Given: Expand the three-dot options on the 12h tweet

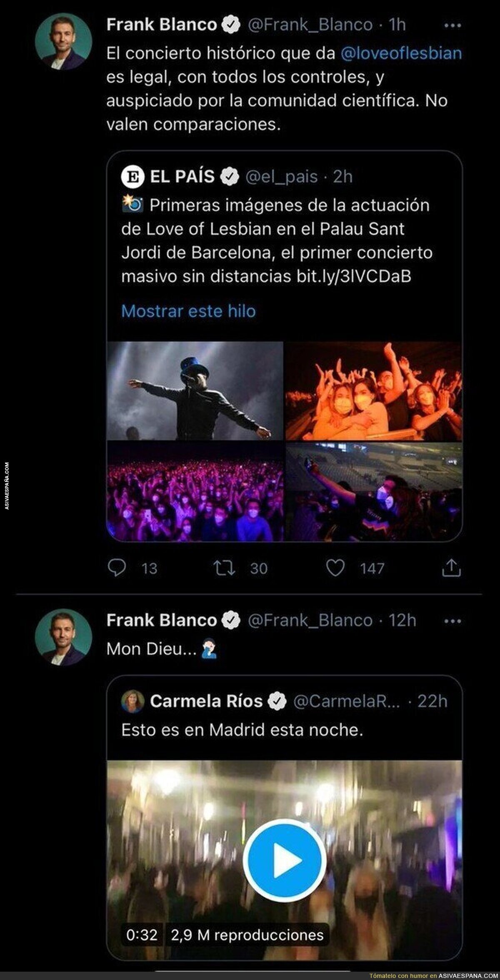Looking at the screenshot, I should click(x=452, y=621).
